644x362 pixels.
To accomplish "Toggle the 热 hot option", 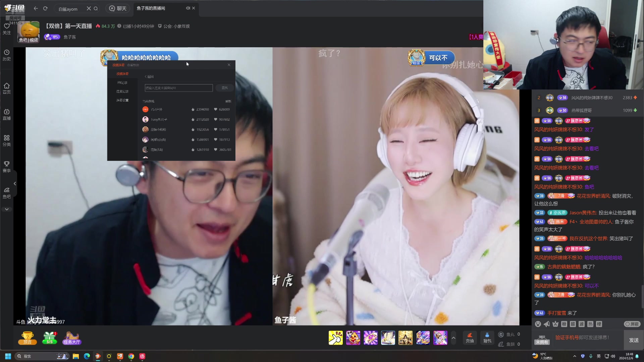I will point(590,324).
